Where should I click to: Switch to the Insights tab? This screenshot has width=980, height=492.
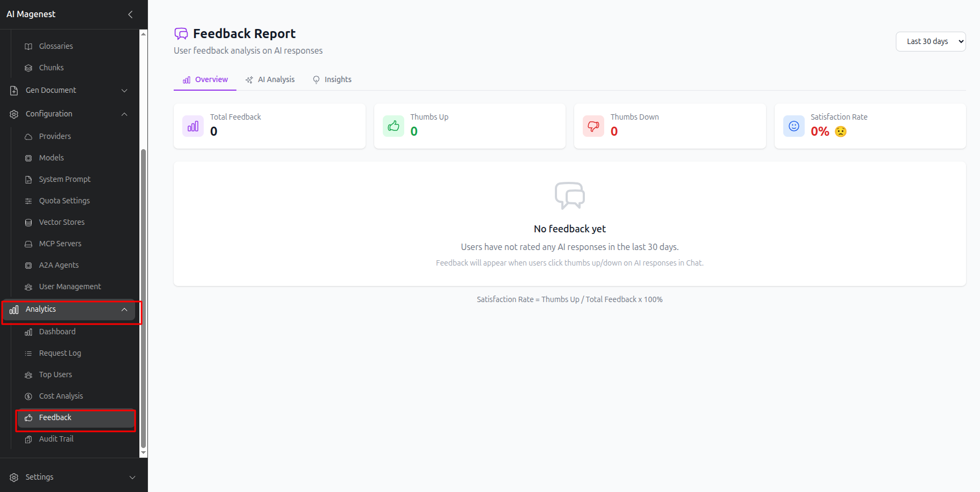pyautogui.click(x=332, y=79)
